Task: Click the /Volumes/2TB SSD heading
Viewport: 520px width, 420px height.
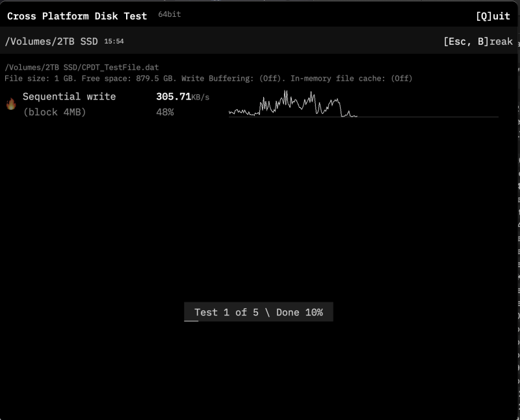Action: tap(51, 42)
